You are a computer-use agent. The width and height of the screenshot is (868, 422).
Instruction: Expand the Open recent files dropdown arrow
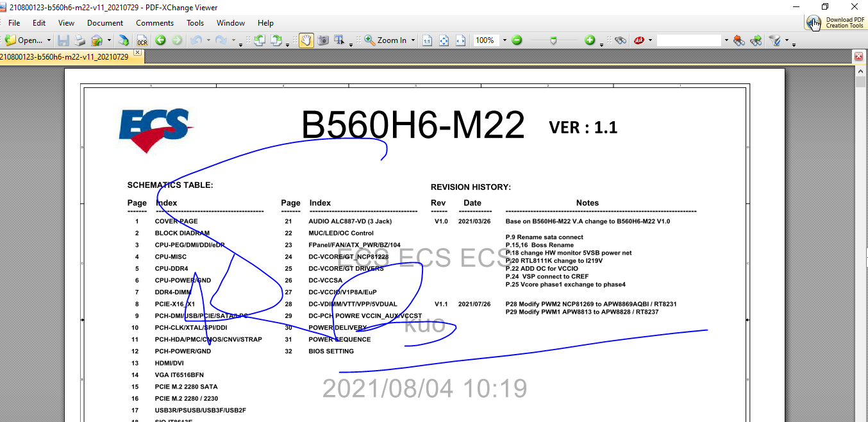[x=49, y=40]
